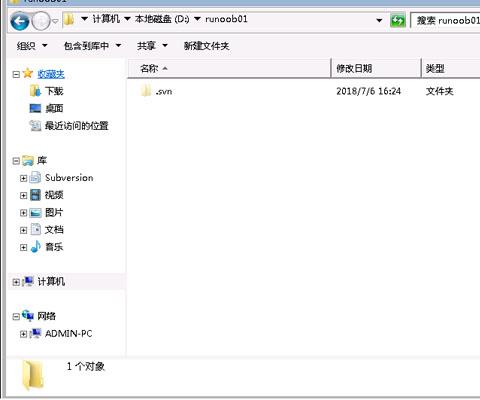Open the recent locations history dropdown arrow
Screen dimensions: 480x400
55,21
